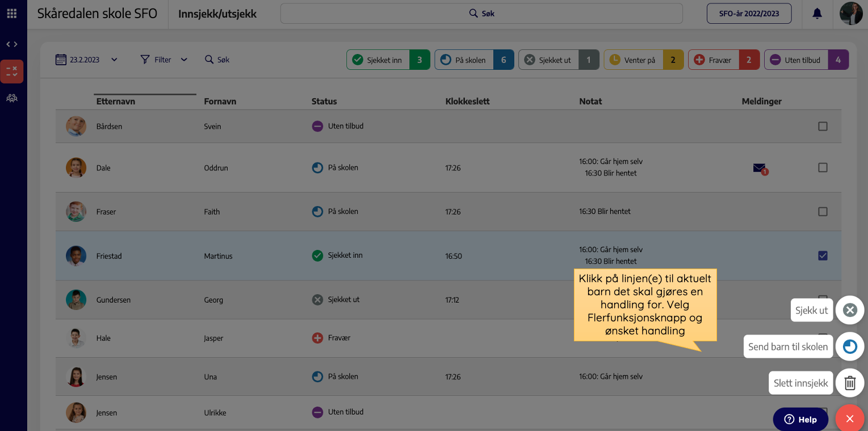Select the first name Martinus
868x431 pixels.
click(x=219, y=256)
